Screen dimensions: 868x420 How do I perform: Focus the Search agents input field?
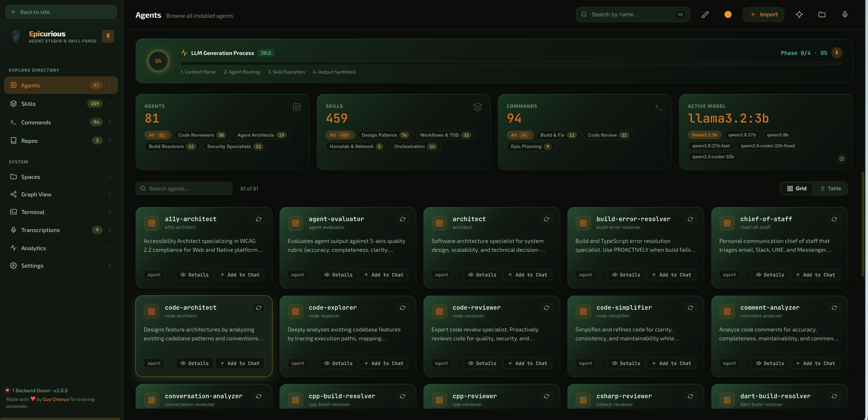coord(184,188)
